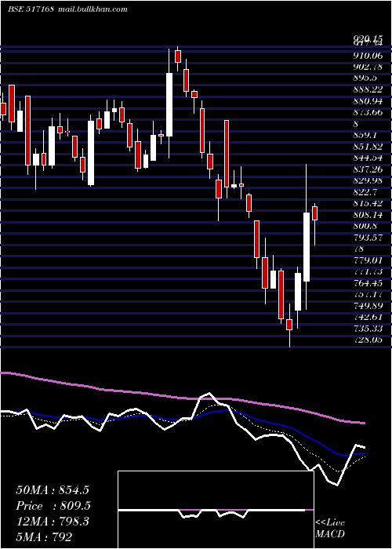Select the 5MA : 792 readout

[44, 536]
